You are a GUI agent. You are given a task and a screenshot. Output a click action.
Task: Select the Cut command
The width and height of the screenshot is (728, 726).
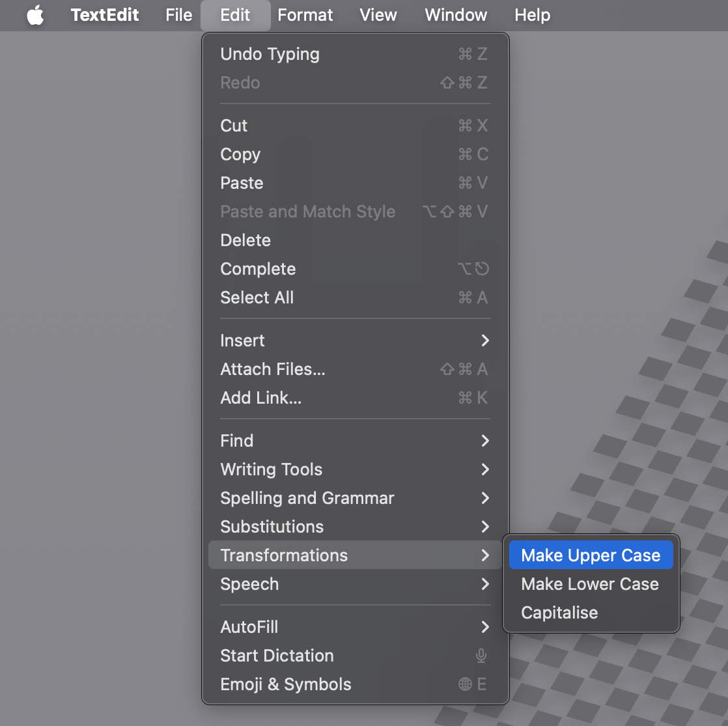click(x=234, y=126)
